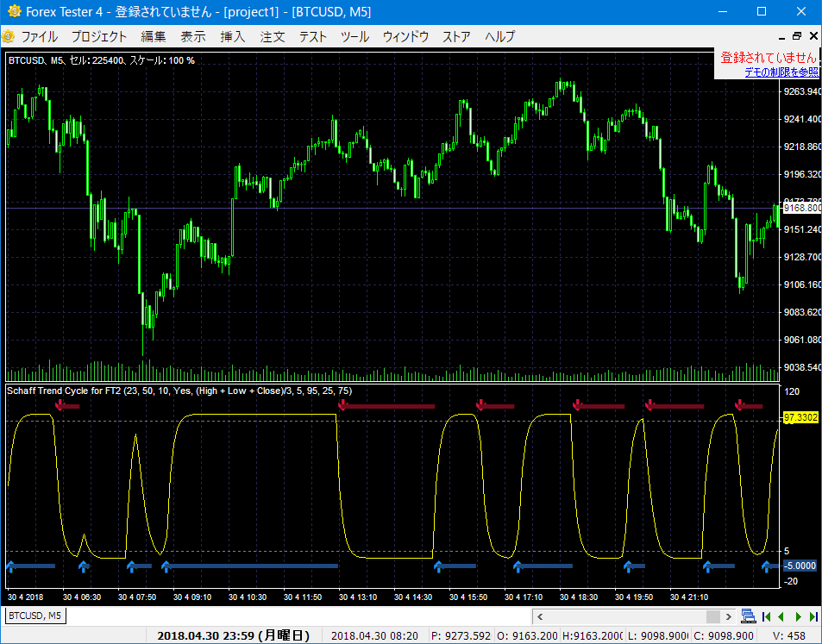Screen dimensions: 822x644
Task: Jump to the first chart tab arrow
Action: point(767,616)
